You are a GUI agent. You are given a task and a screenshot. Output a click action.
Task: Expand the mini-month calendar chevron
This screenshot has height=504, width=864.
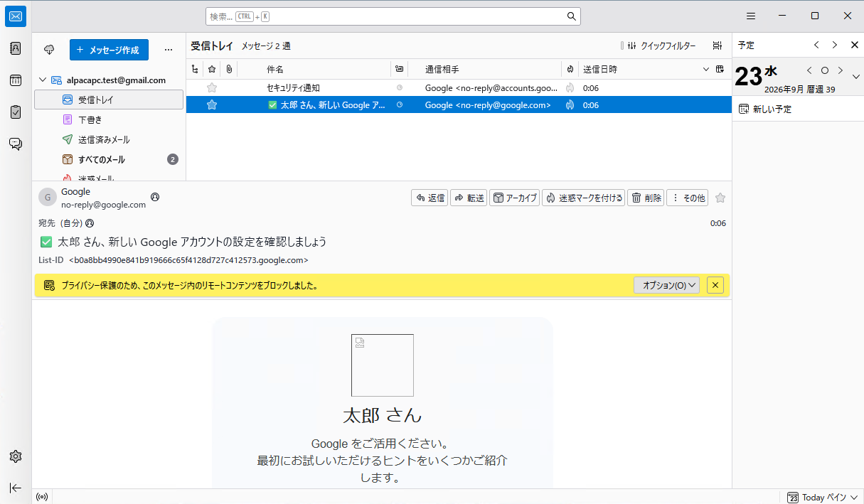tap(855, 77)
